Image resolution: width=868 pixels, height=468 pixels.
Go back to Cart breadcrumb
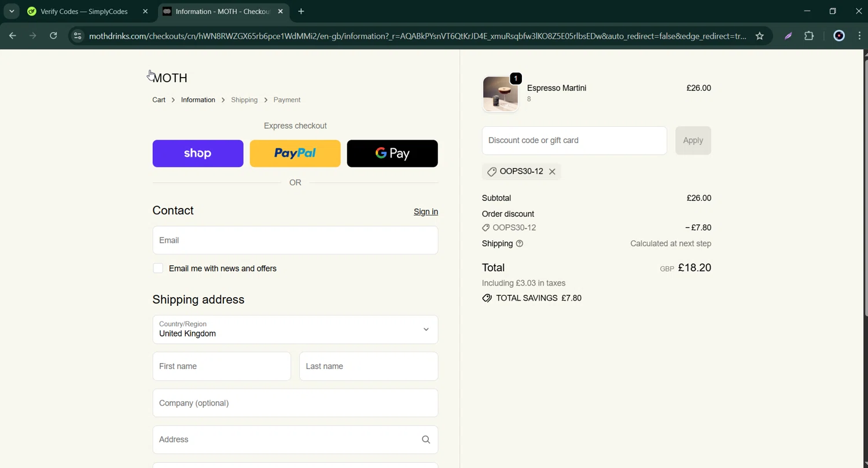159,100
